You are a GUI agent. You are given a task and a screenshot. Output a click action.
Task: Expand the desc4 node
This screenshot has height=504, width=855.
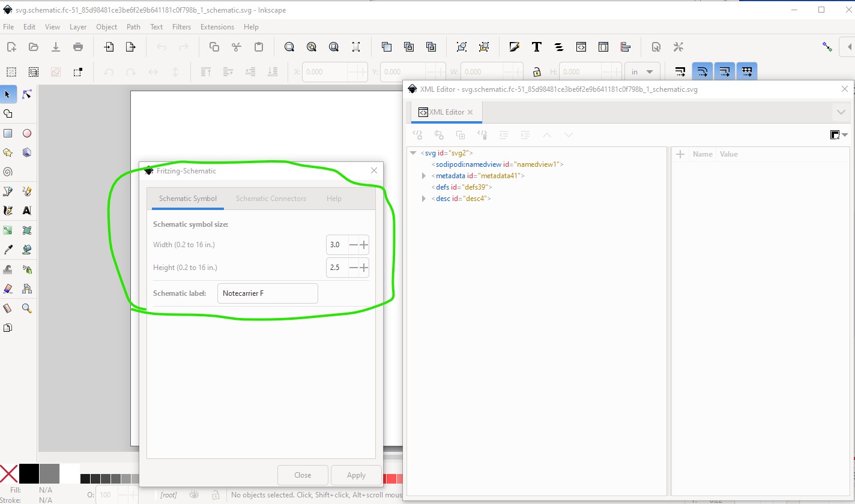click(424, 199)
